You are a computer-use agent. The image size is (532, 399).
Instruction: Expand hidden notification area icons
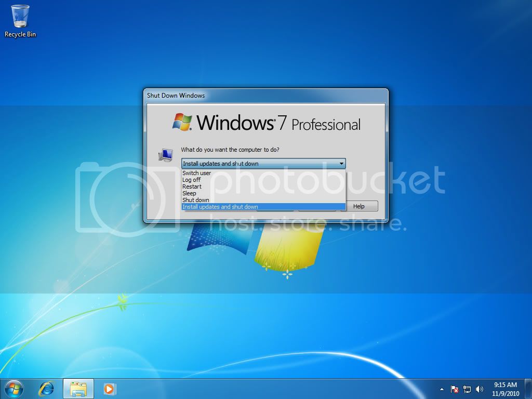click(x=442, y=389)
